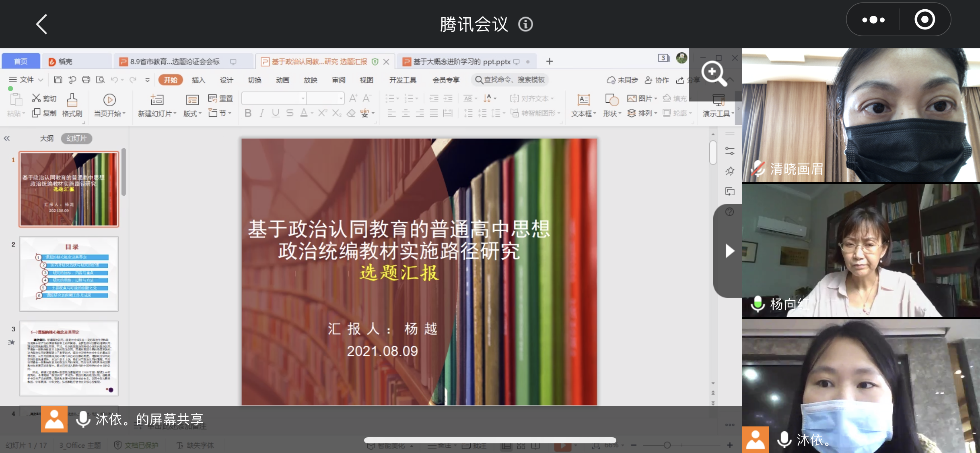Select slide 2 目录 thumbnail

[x=69, y=274]
